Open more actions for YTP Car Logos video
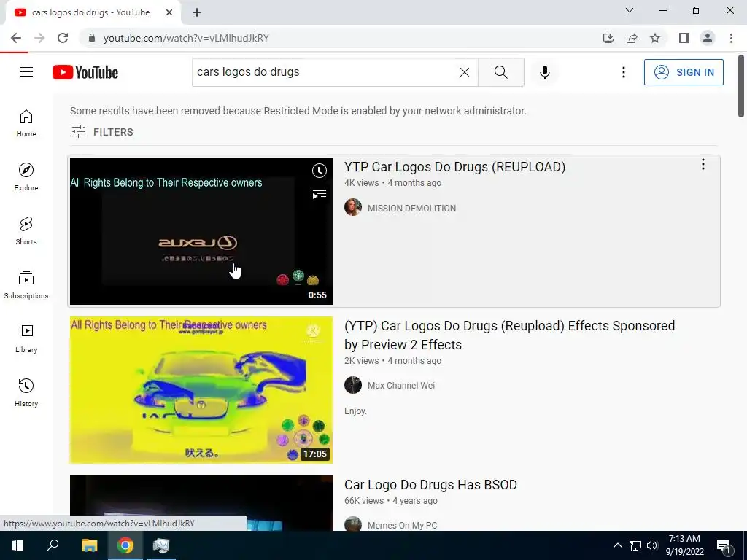Image resolution: width=747 pixels, height=560 pixels. pos(703,165)
